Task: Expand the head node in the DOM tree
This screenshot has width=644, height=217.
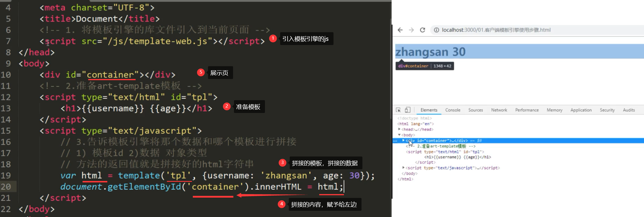Action: coord(399,129)
